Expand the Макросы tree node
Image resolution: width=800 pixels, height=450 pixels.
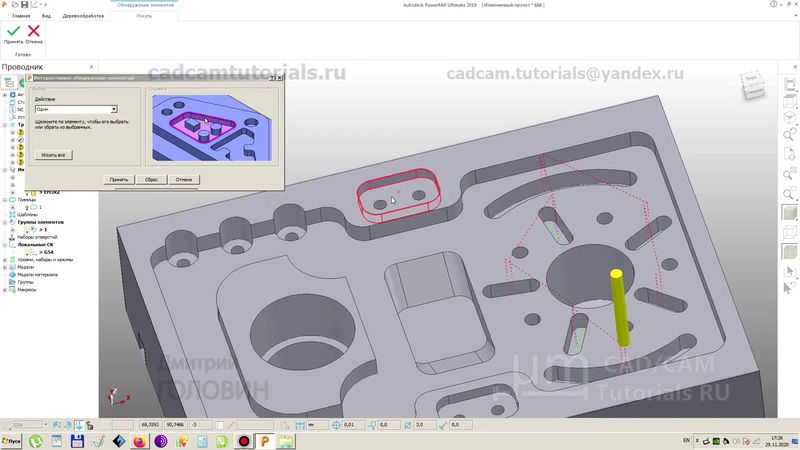click(x=7, y=290)
